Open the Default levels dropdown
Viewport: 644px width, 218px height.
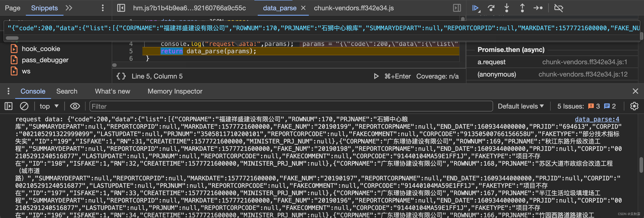click(x=521, y=107)
